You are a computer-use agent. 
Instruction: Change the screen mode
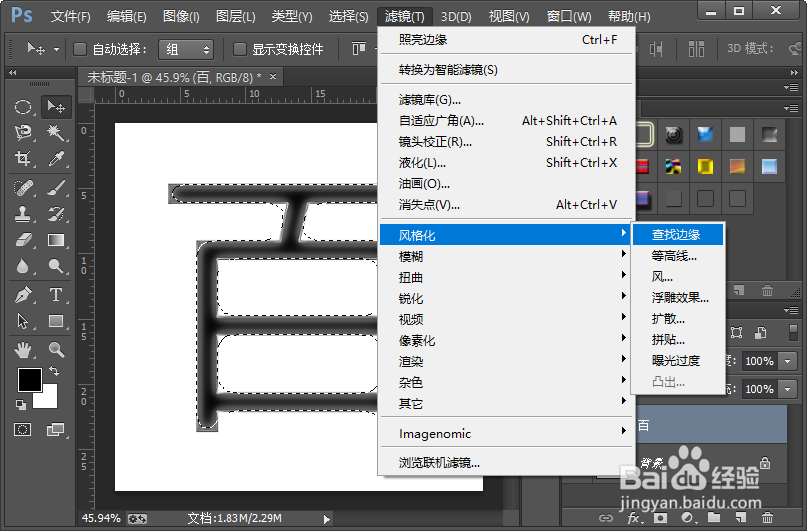tap(55, 430)
